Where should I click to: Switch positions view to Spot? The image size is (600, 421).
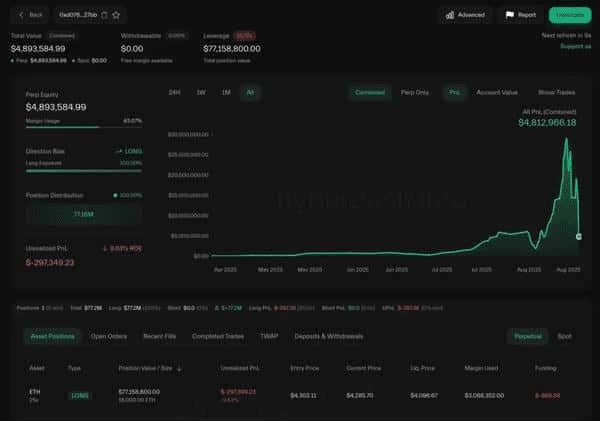point(564,336)
